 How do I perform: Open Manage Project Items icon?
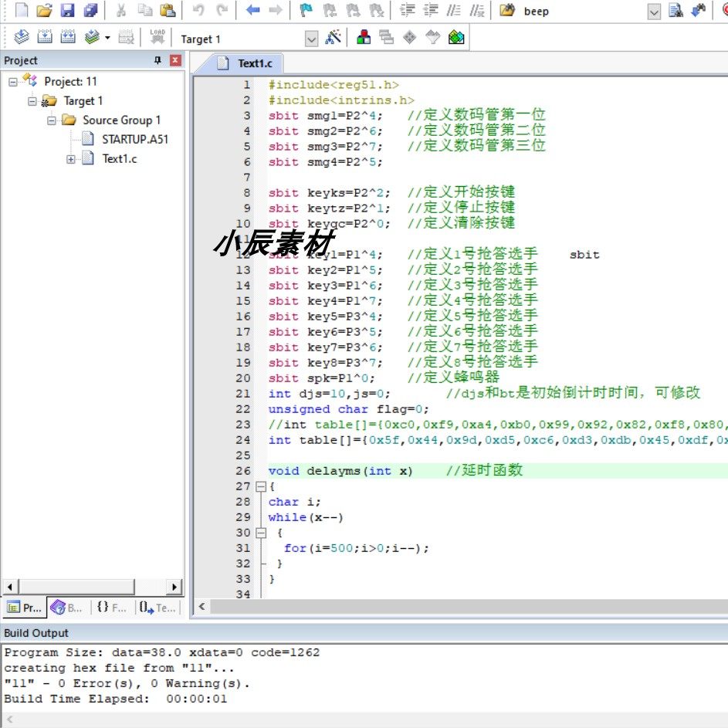point(364,37)
